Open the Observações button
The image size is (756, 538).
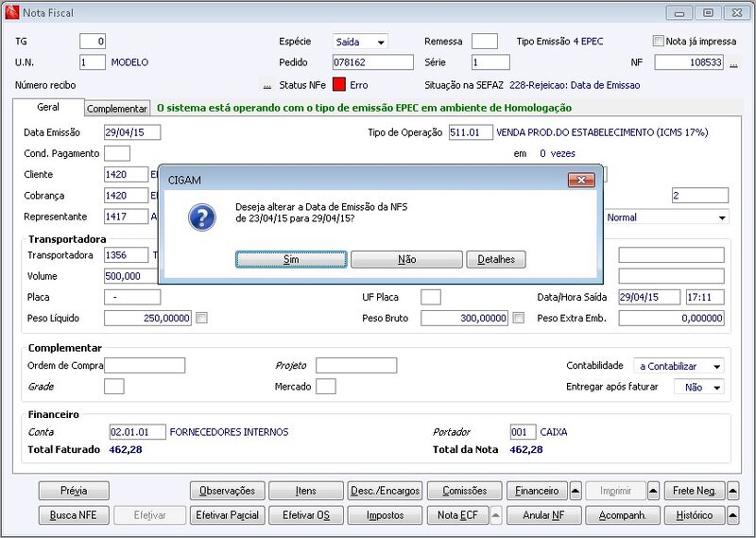point(227,491)
